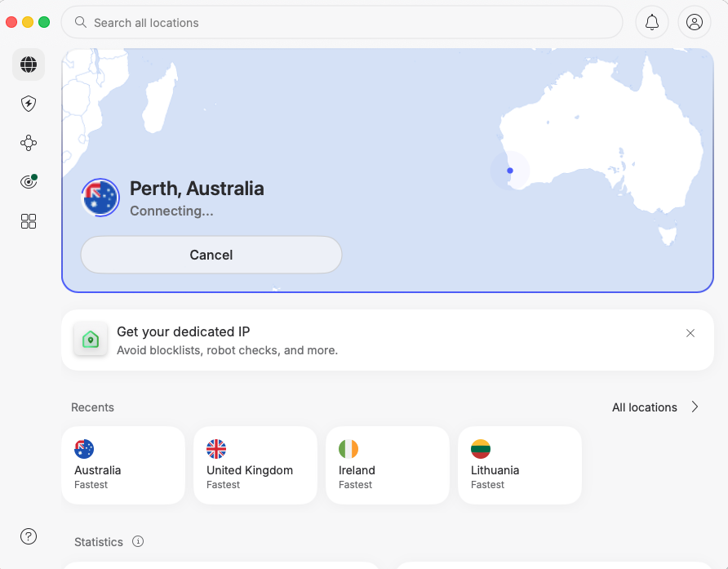Click the Statistics section label
This screenshot has width=728, height=569.
99,542
